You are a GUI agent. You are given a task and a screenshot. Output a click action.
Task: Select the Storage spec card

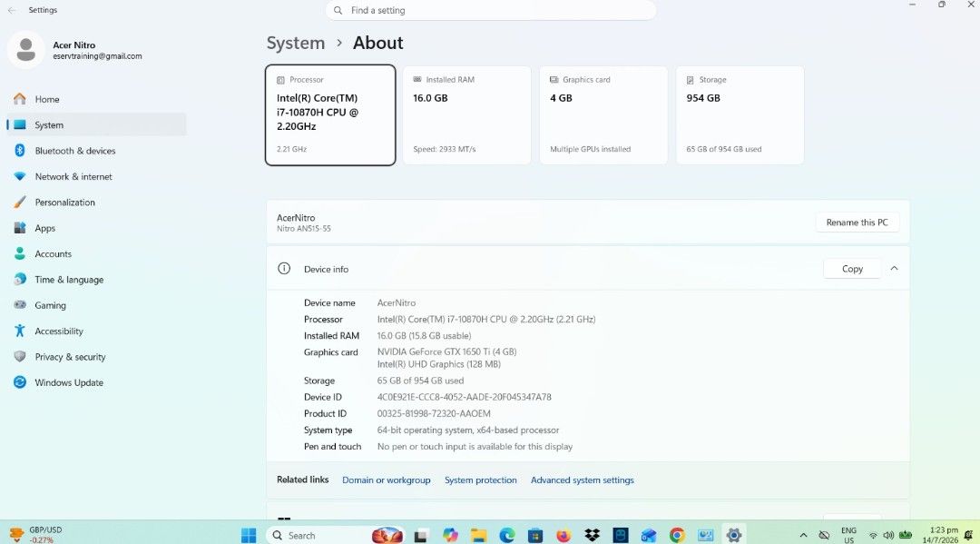point(740,115)
